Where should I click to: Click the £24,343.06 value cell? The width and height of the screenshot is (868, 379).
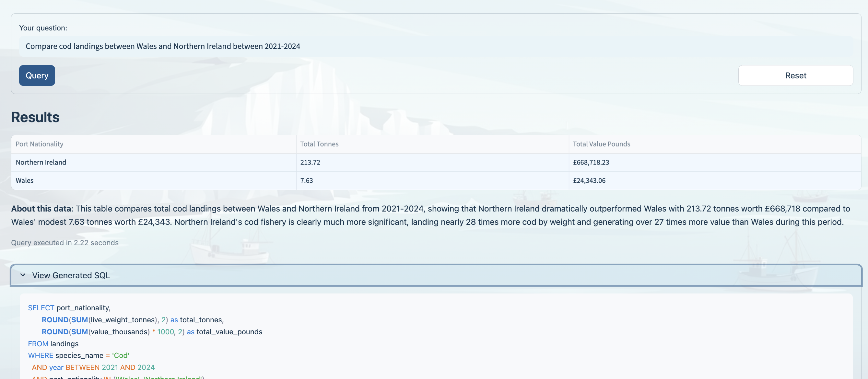(589, 180)
